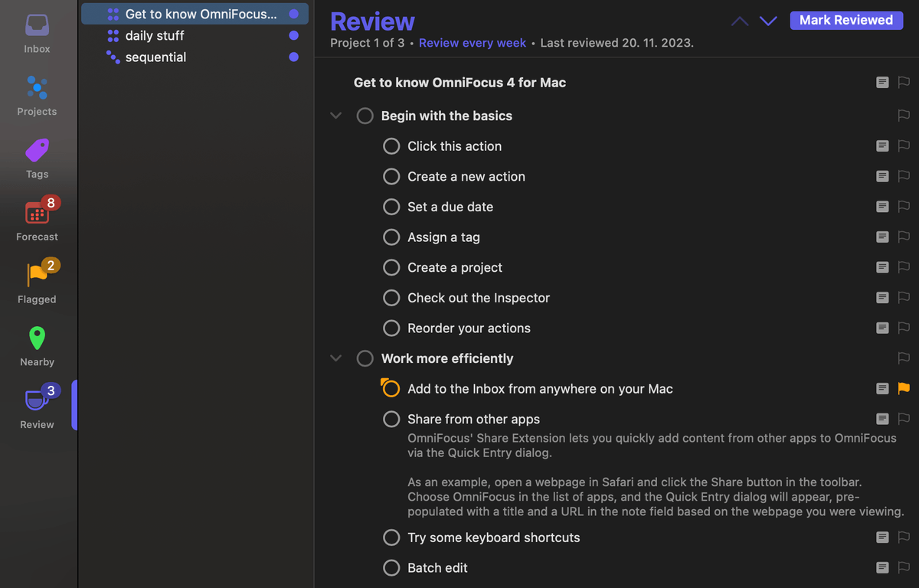Check off the 'Batch edit' action
Image resolution: width=919 pixels, height=588 pixels.
coord(391,567)
